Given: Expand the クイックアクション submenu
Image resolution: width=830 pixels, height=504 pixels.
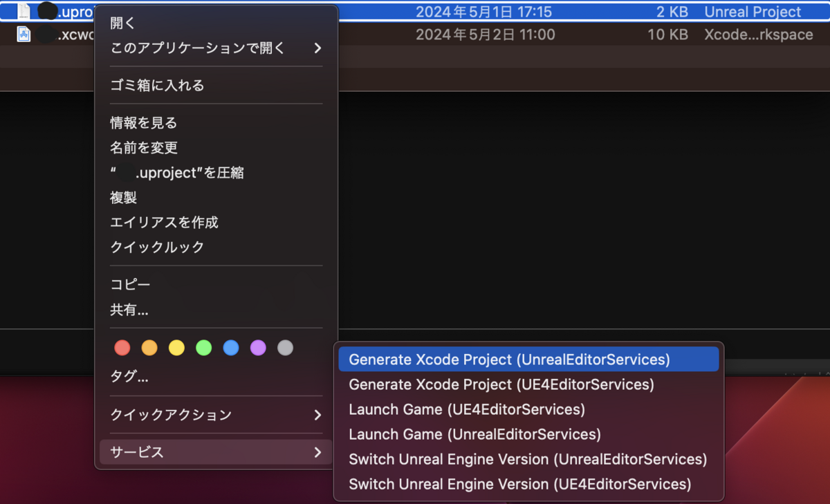Looking at the screenshot, I should (216, 415).
